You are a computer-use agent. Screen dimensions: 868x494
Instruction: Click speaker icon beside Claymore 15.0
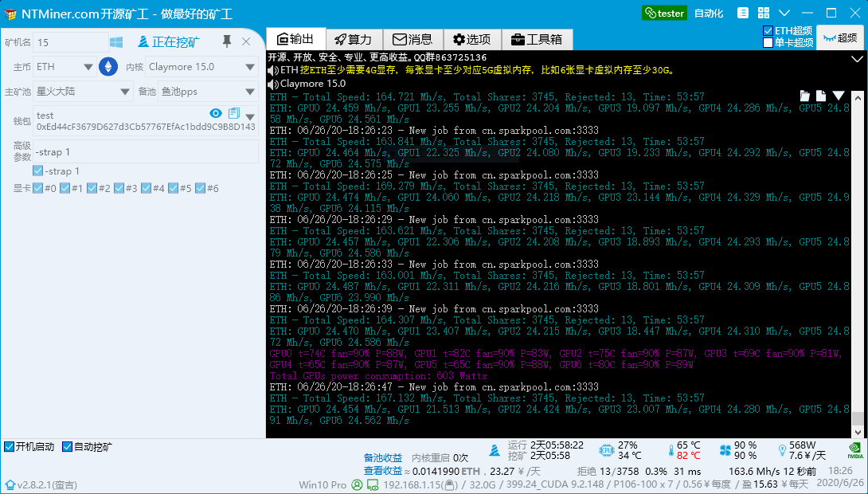pyautogui.click(x=273, y=84)
